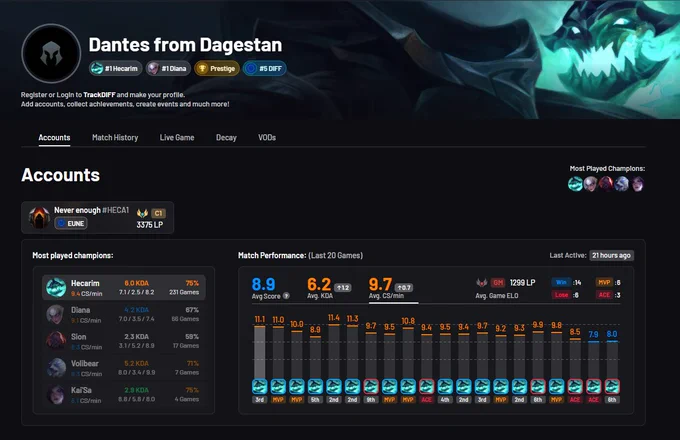This screenshot has width=680, height=440.
Task: Click the blue Win tag
Action: pos(561,282)
